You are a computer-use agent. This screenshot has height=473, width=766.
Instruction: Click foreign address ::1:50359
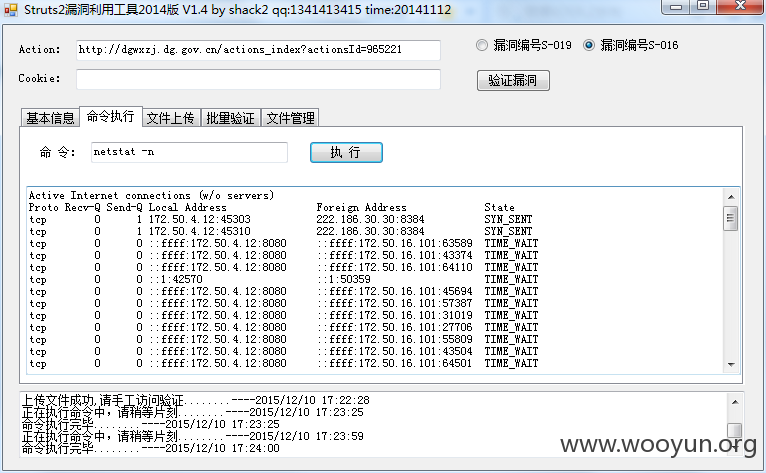[344, 280]
